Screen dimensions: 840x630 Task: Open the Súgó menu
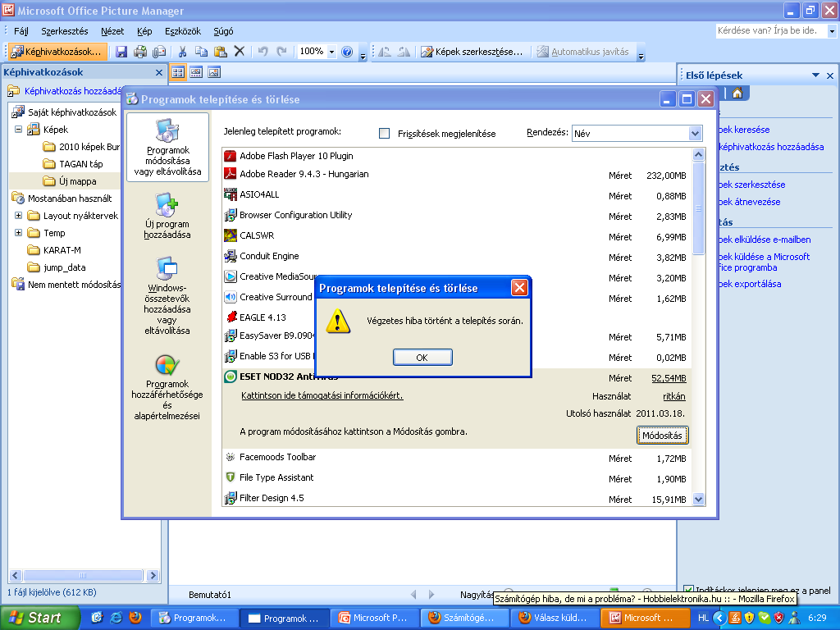coord(223,31)
